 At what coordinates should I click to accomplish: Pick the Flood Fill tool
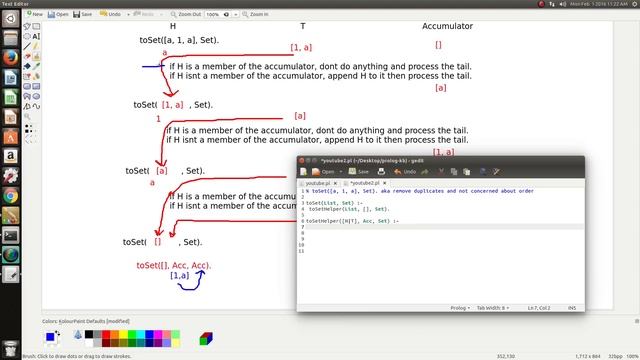click(27, 66)
